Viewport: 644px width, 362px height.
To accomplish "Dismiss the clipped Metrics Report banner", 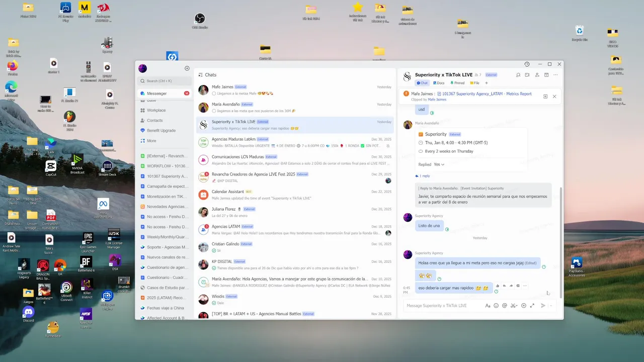I will 554,96.
